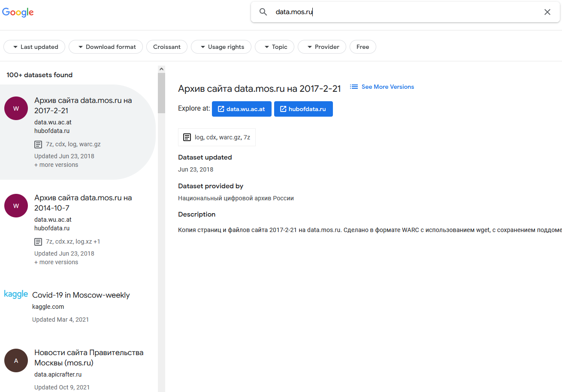This screenshot has height=392, width=562.
Task: Click the search magnifier icon
Action: [x=263, y=12]
